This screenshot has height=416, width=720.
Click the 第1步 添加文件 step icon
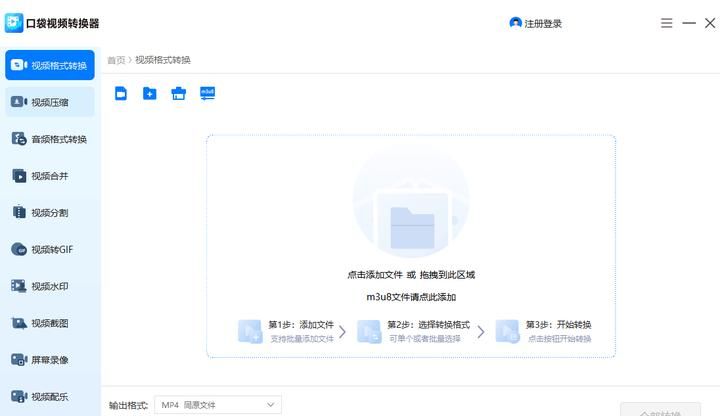250,332
